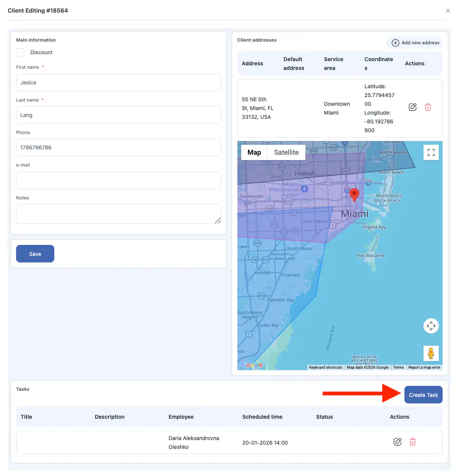456x476 pixels.
Task: Edit Daria Oleshko's scheduled task
Action: coord(398,442)
